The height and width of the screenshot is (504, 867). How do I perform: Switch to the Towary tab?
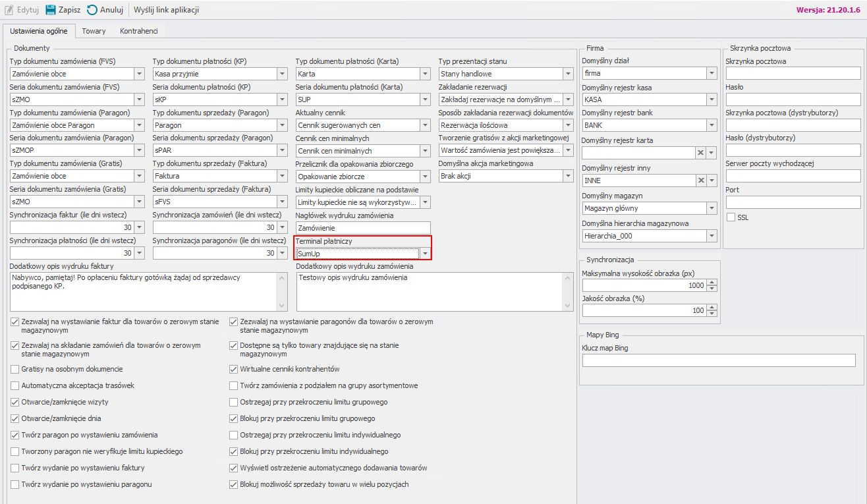click(x=94, y=31)
